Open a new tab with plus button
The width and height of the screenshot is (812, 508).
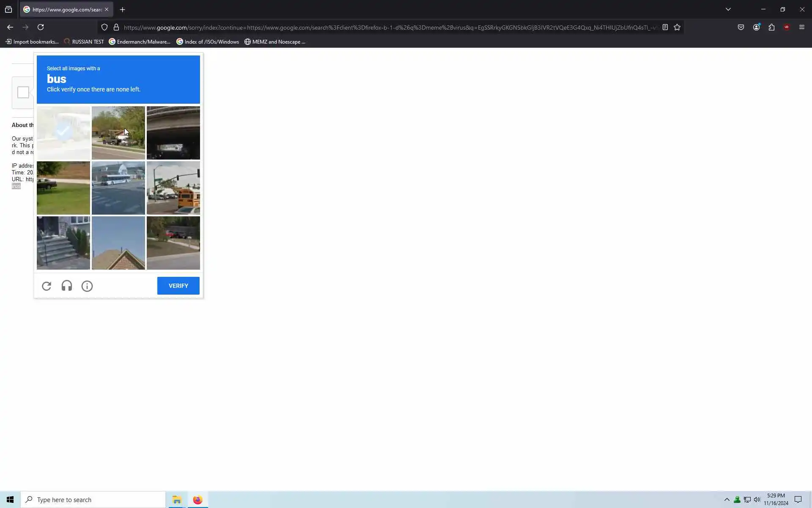tap(123, 9)
